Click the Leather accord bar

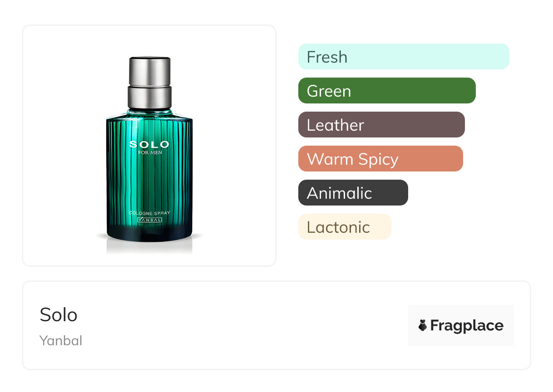click(x=381, y=125)
